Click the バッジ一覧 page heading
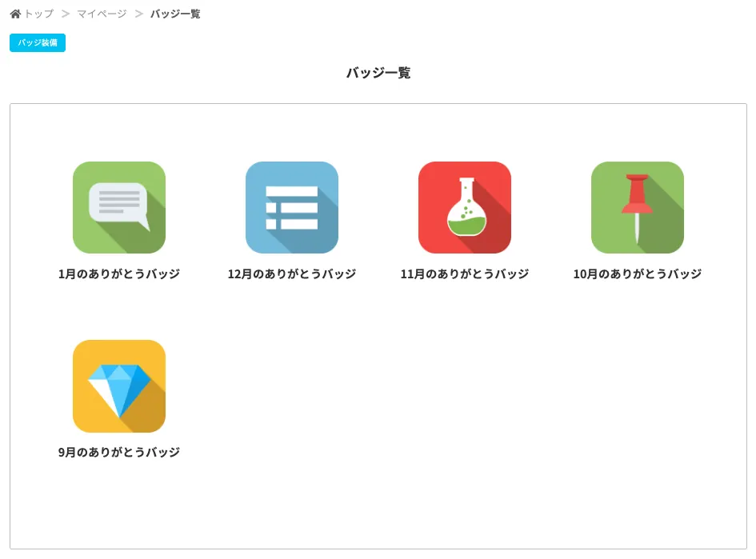 point(378,73)
